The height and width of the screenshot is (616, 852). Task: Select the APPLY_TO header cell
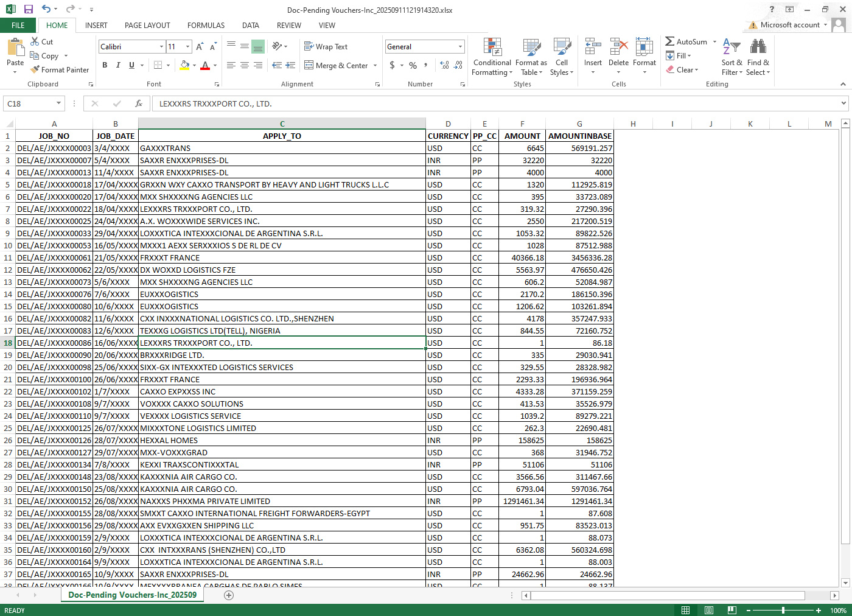(282, 136)
